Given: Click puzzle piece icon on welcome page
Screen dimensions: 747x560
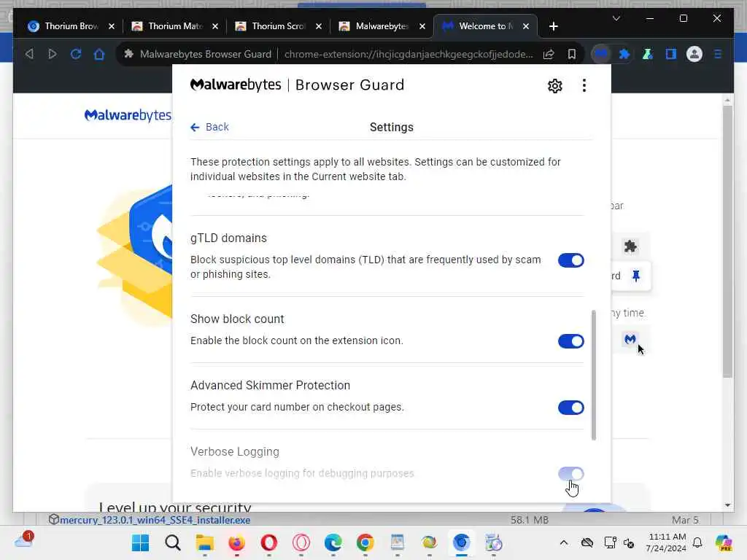Looking at the screenshot, I should (x=630, y=246).
